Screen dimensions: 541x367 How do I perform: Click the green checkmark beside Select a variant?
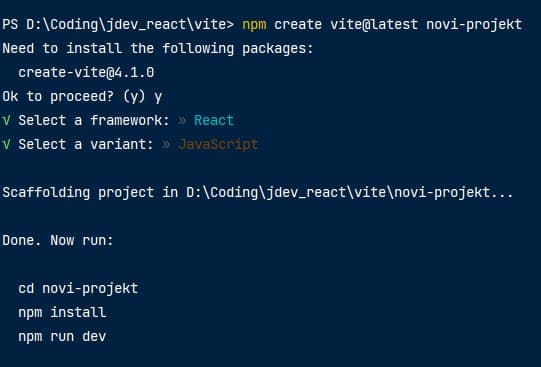pos(6,144)
